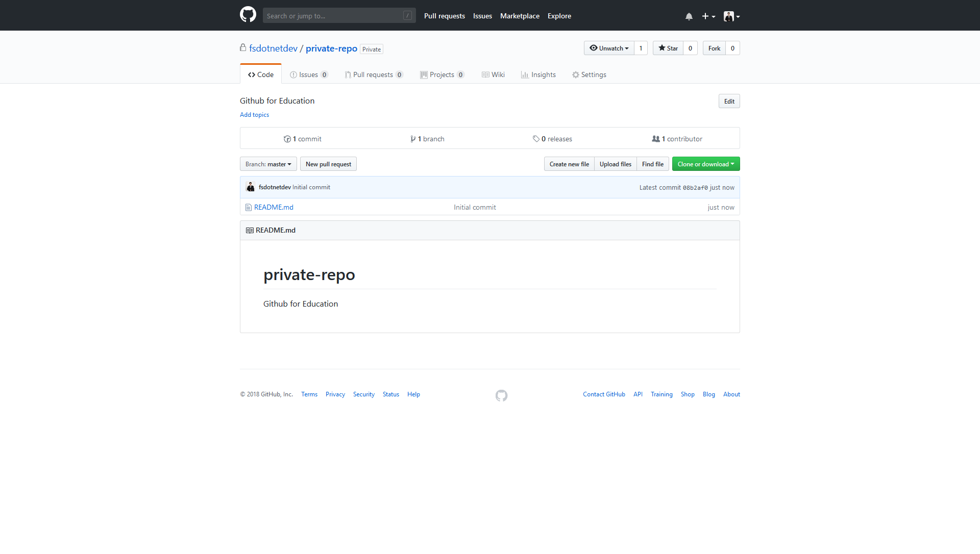Open the watchers count of 1
The image size is (980, 554).
click(x=641, y=48)
